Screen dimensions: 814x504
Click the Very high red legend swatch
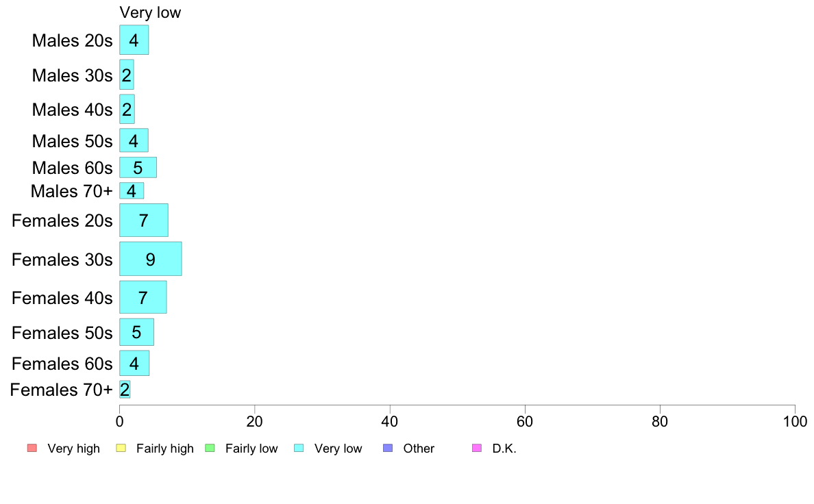point(32,448)
